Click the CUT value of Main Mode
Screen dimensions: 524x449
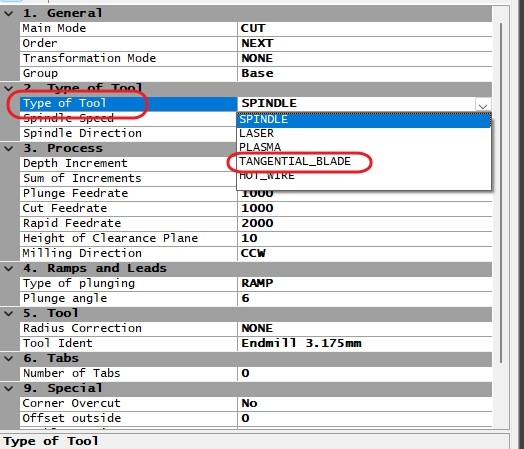pos(253,28)
